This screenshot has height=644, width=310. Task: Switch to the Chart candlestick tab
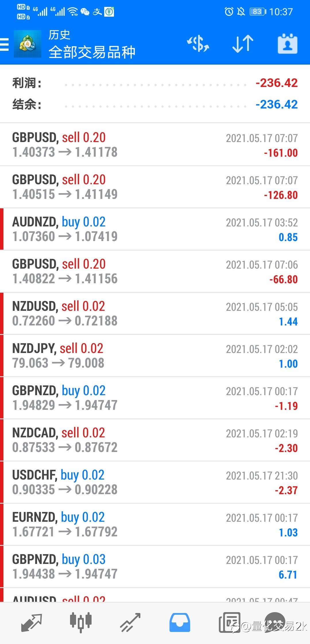pos(81,622)
